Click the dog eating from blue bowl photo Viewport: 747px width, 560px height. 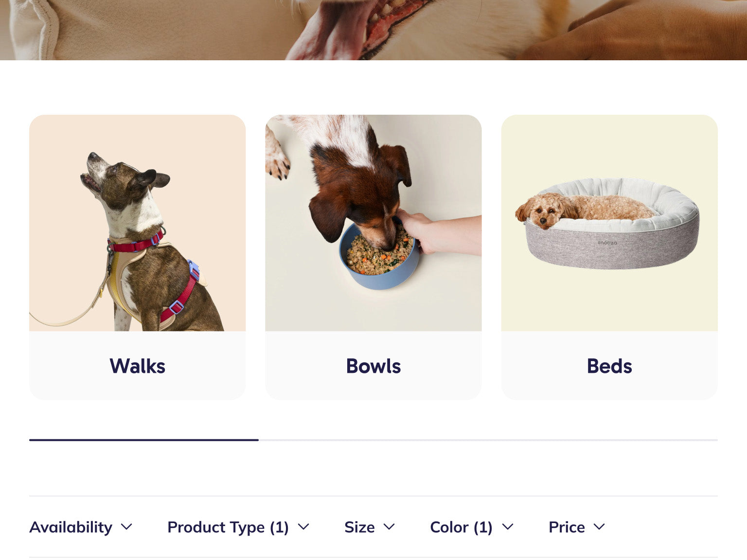[373, 223]
